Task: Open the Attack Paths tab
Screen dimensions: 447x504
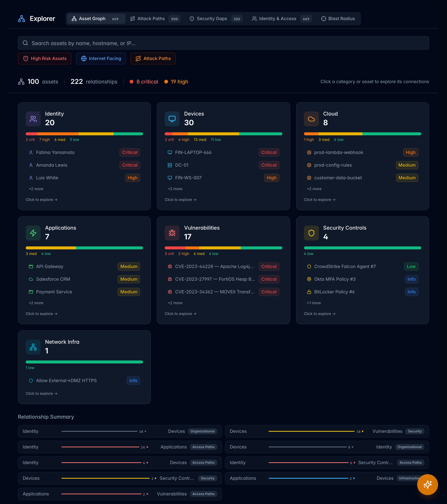Action: coord(155,19)
